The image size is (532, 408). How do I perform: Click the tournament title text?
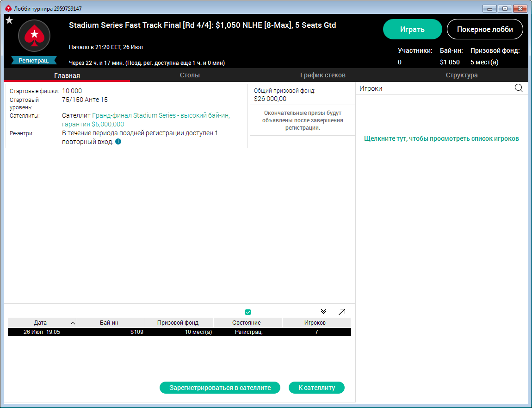pos(203,25)
